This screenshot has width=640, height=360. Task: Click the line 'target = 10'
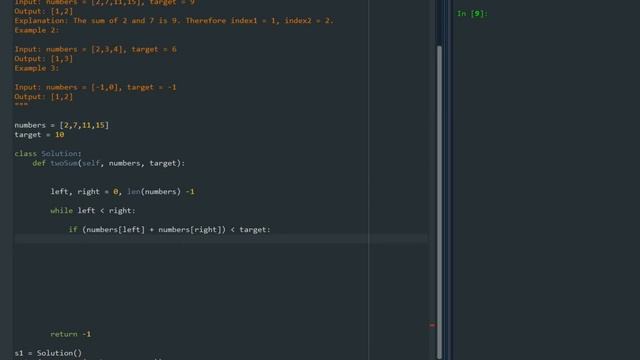point(39,135)
